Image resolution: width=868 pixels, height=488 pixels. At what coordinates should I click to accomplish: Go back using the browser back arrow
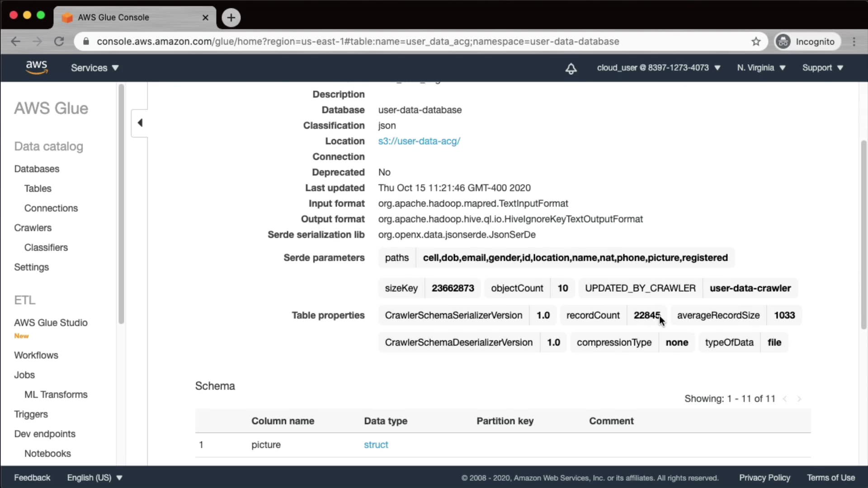[16, 42]
